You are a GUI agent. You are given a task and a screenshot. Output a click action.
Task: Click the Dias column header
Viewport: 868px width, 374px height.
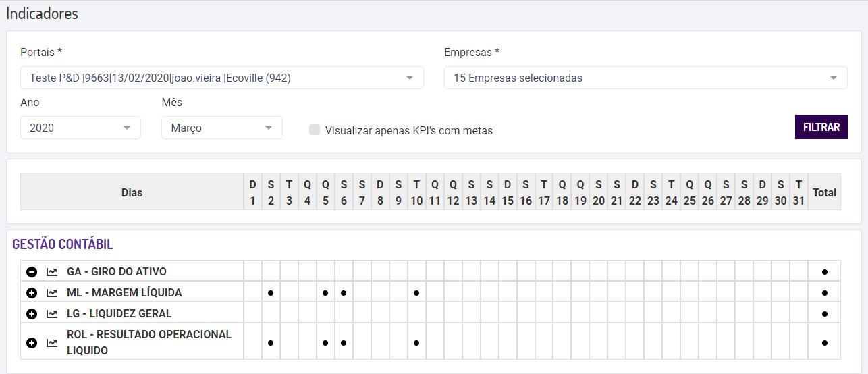[132, 192]
